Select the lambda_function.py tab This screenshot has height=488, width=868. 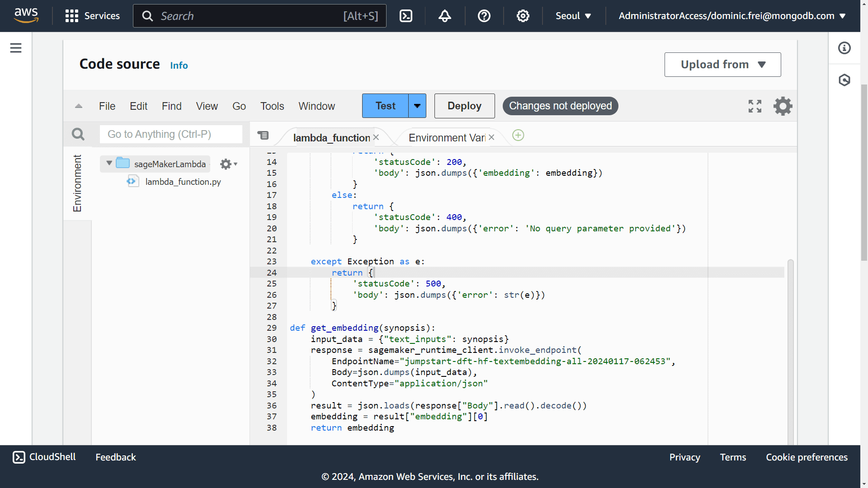332,137
